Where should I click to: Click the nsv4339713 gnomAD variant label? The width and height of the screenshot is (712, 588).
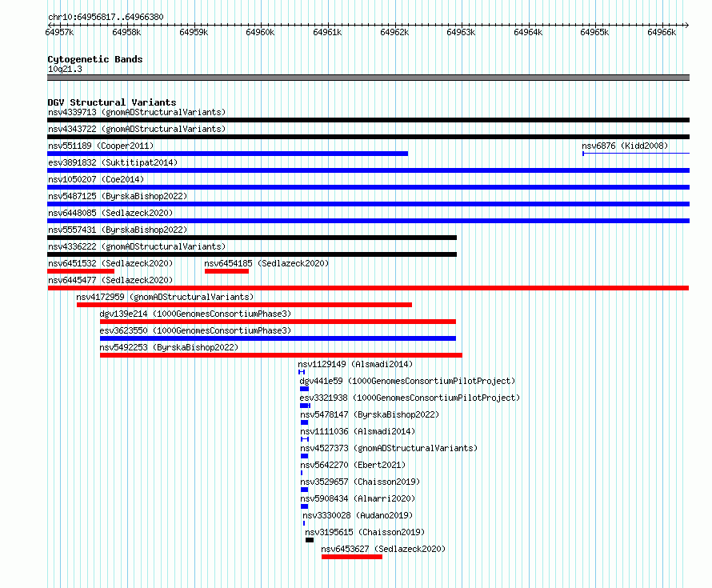tap(137, 112)
